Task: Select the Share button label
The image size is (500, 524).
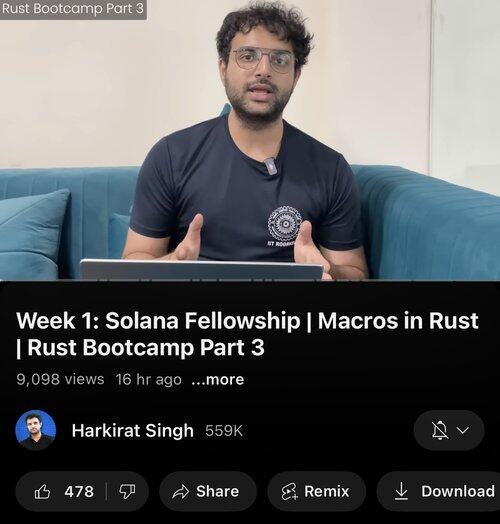Action: 218,491
